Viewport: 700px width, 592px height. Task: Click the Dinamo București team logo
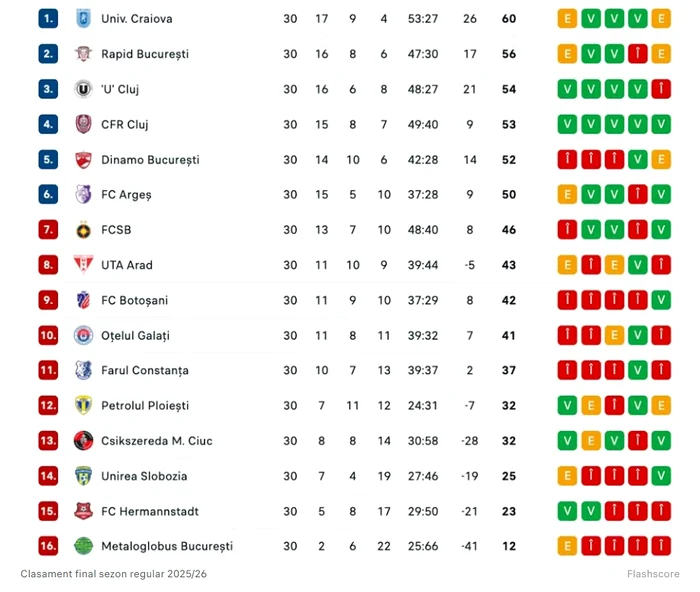click(83, 160)
